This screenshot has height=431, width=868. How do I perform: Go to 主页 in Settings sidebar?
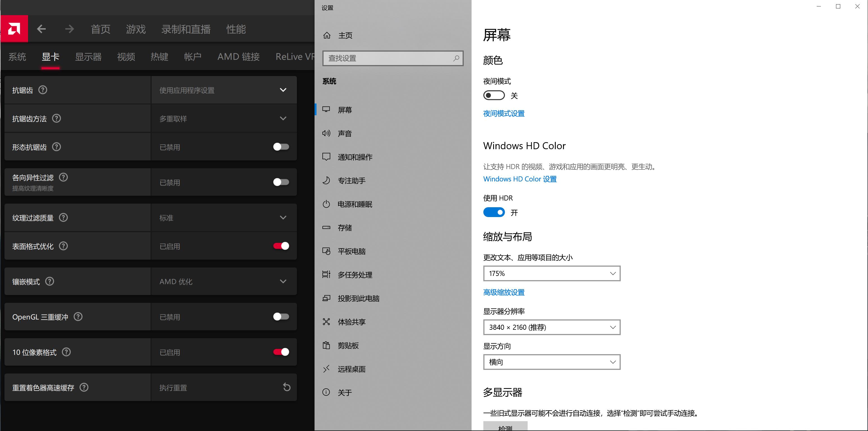click(345, 35)
